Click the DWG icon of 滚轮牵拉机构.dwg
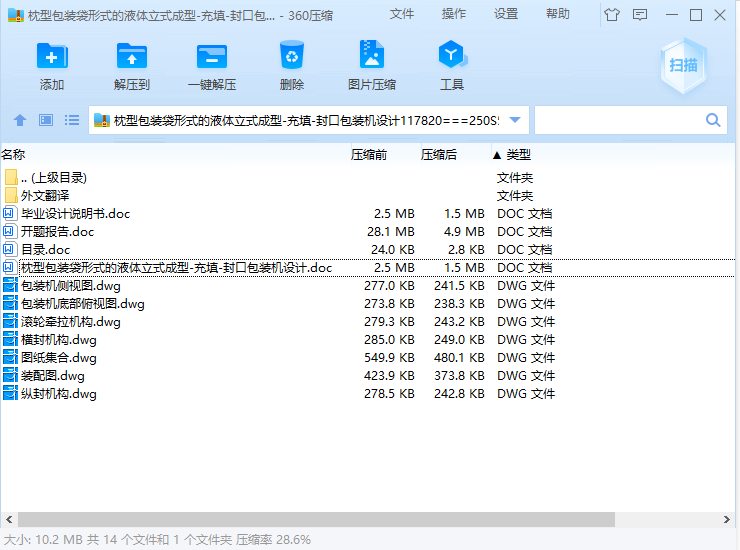Screen dimensions: 740x550 pyautogui.click(x=10, y=322)
